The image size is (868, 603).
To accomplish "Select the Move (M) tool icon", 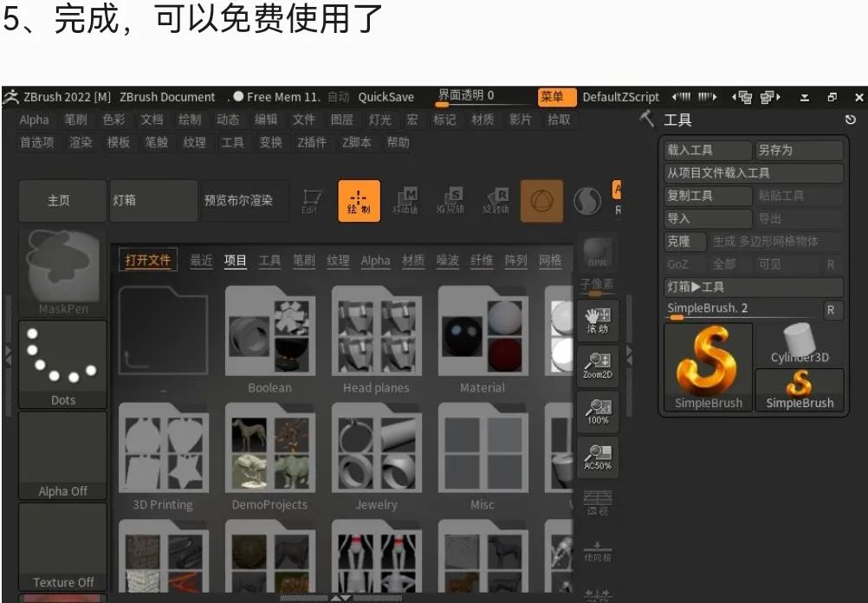I will (x=405, y=201).
